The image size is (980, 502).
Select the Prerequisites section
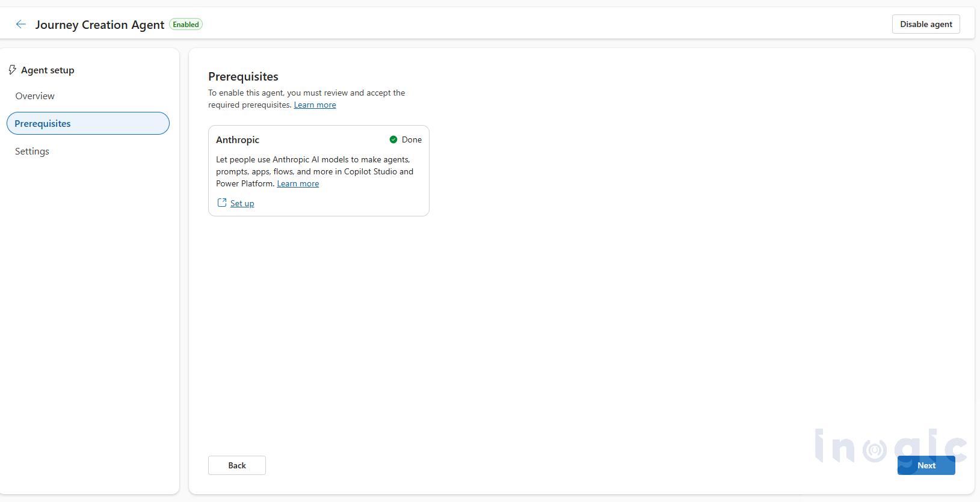[88, 123]
